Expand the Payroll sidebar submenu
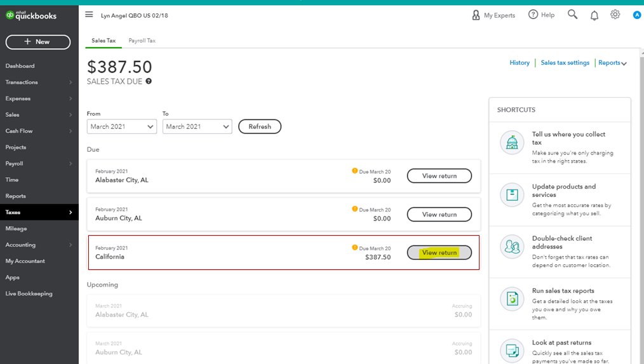 click(x=70, y=163)
